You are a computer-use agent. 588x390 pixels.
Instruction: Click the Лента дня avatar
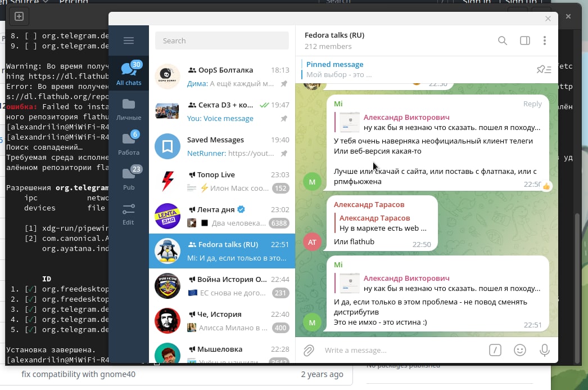(x=168, y=216)
